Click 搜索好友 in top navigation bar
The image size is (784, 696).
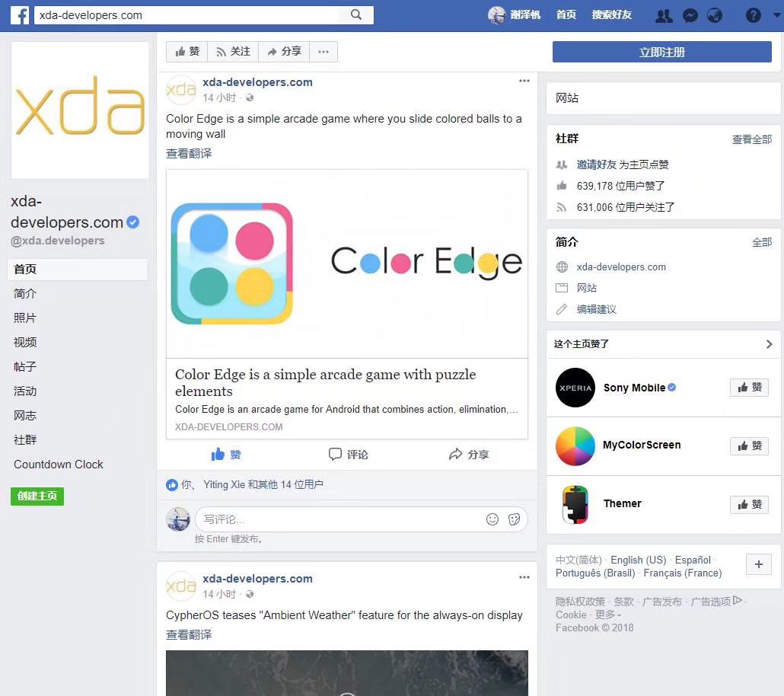coord(611,15)
